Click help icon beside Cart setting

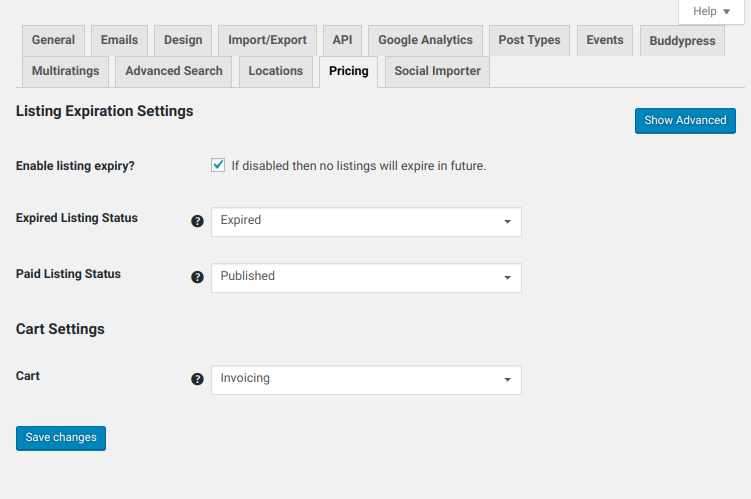197,379
